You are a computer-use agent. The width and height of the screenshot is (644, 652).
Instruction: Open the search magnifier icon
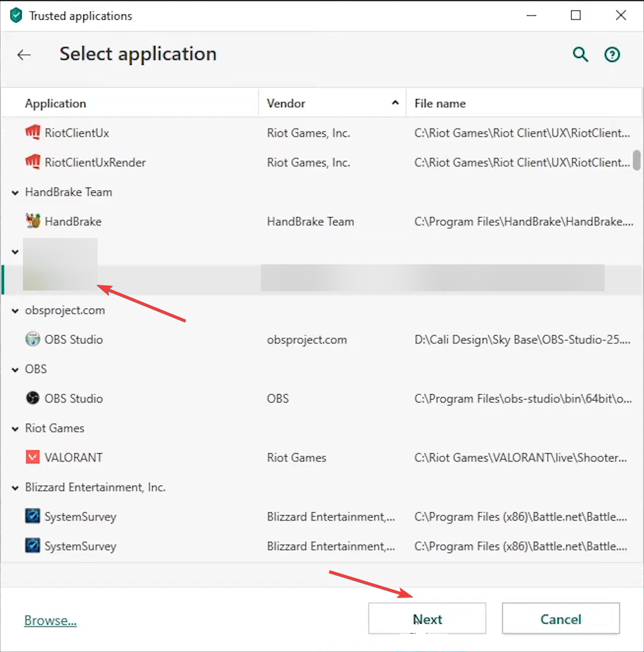coord(580,54)
